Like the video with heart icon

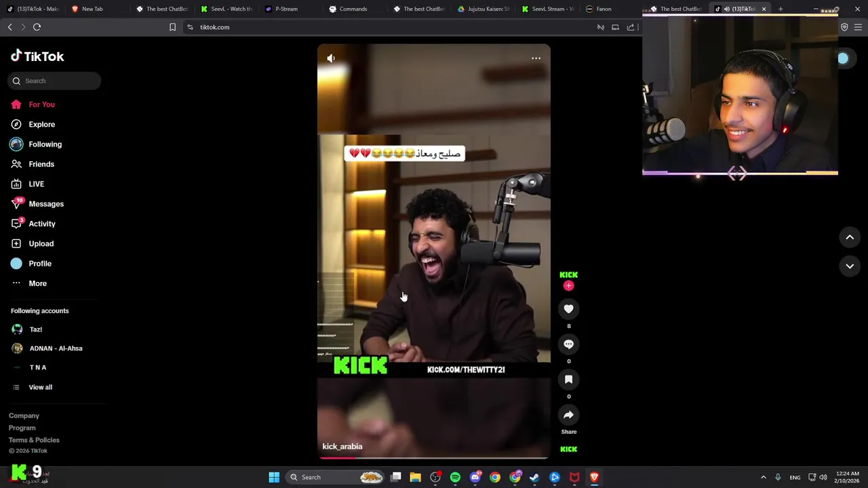point(568,309)
